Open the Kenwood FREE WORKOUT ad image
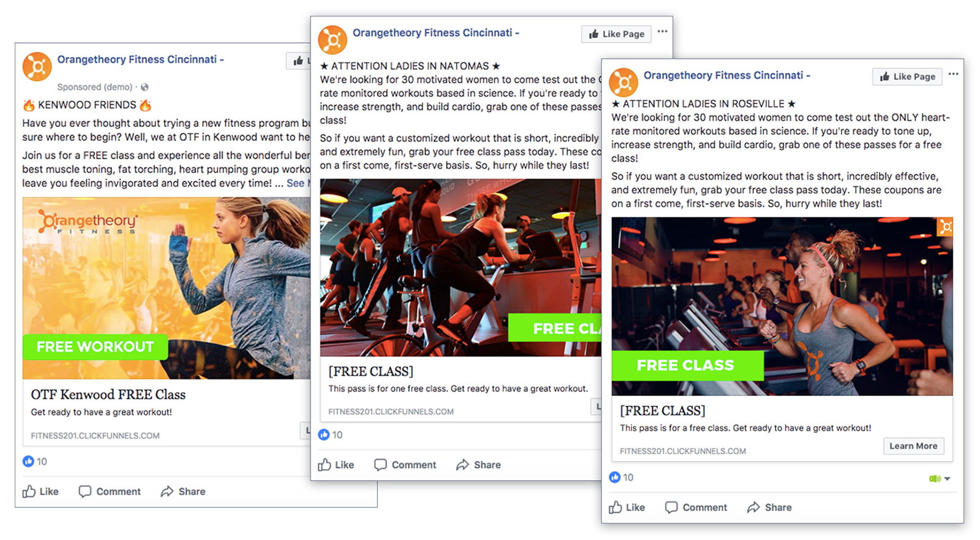This screenshot has height=540, width=980. [x=165, y=288]
